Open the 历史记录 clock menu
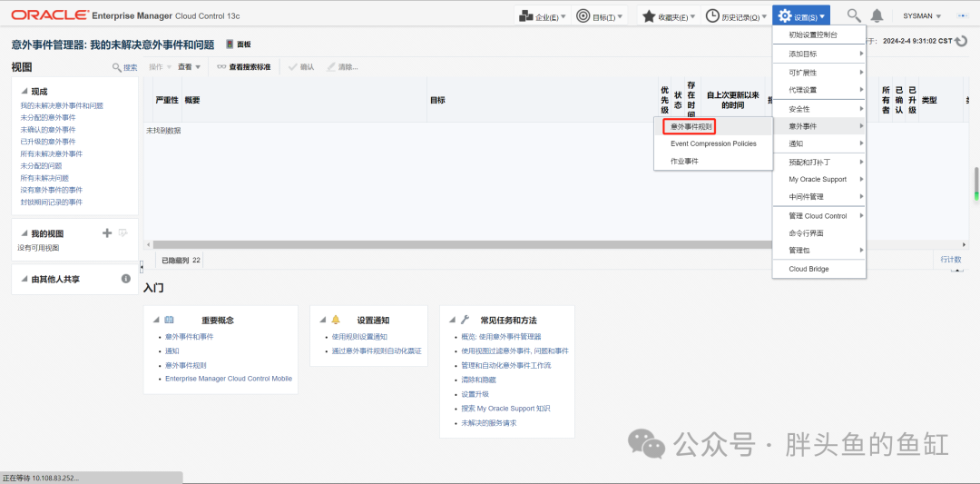 pyautogui.click(x=736, y=16)
